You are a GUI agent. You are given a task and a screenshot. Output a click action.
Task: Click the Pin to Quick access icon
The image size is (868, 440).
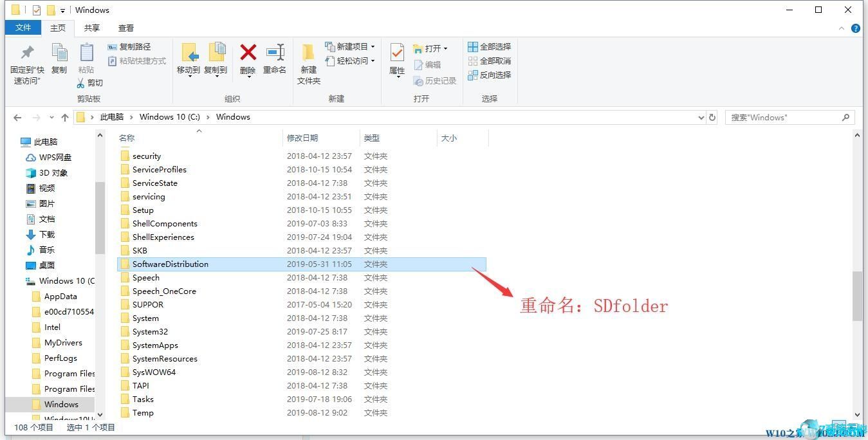point(28,53)
